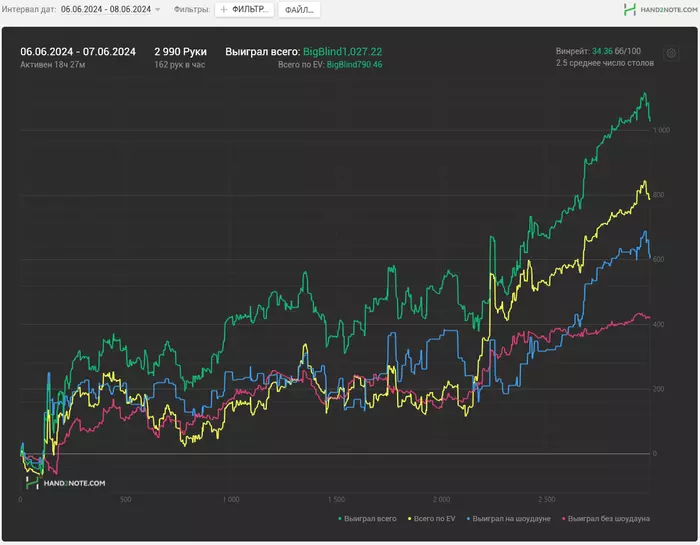Open the graph settings gear icon
Image resolution: width=700 pixels, height=545 pixels.
(x=671, y=54)
